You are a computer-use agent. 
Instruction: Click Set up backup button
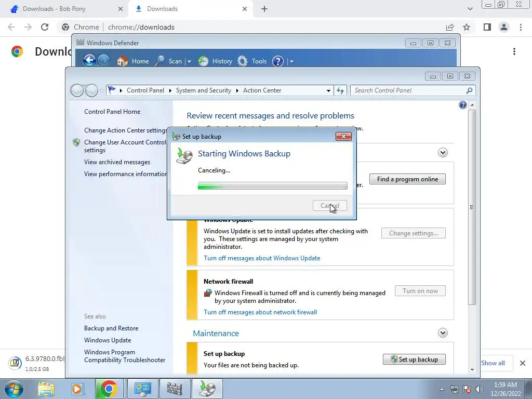[414, 360]
